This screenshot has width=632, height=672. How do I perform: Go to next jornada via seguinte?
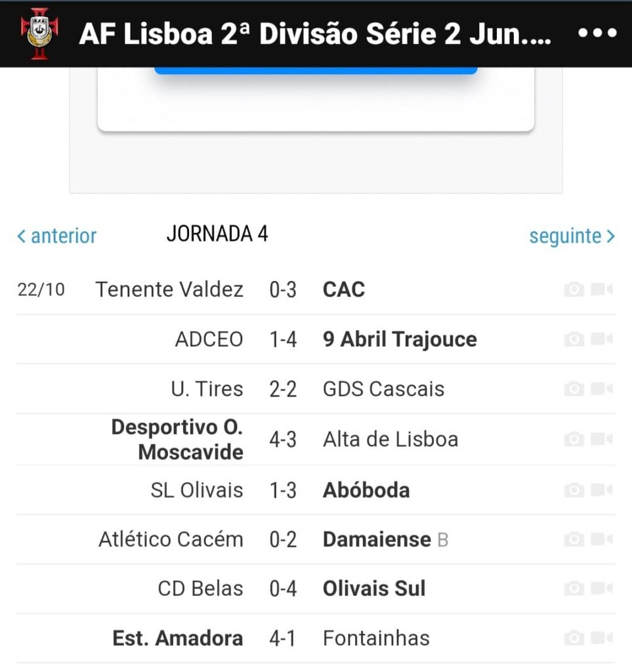point(572,236)
